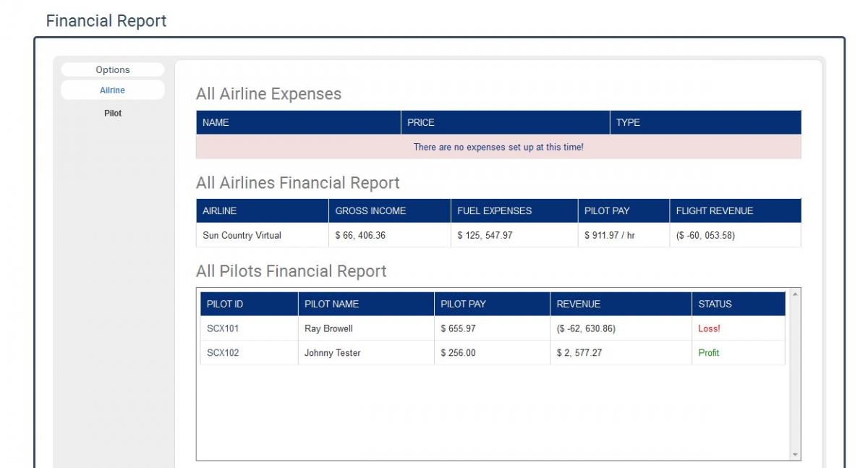The height and width of the screenshot is (468, 868).
Task: Click the Ray Browell name cell
Action: [x=366, y=328]
